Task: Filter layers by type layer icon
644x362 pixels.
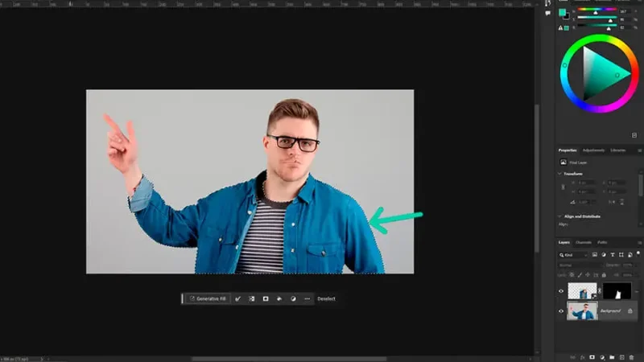Action: coord(613,255)
